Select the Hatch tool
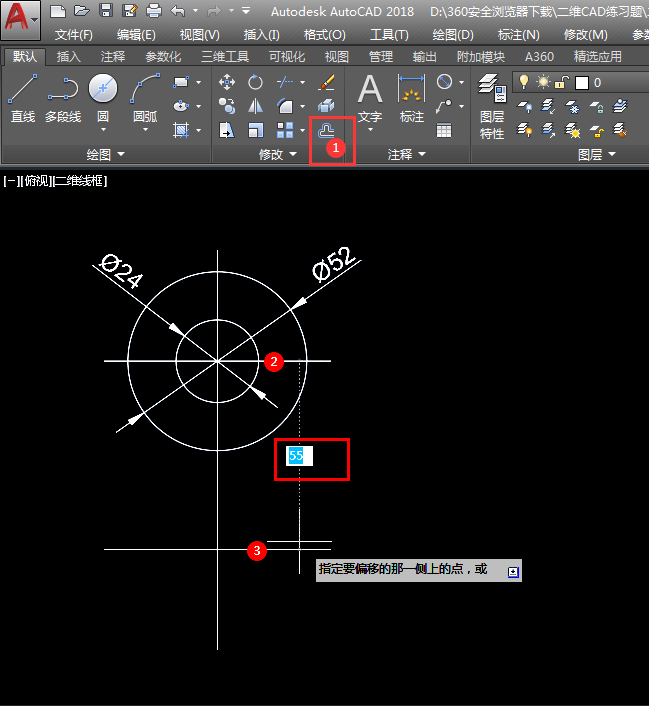 tap(181, 131)
